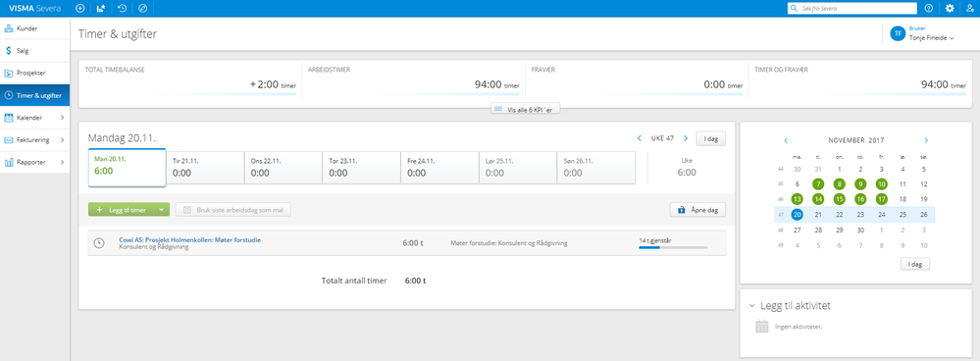980x361 pixels.
Task: Click week number 47 in mini calendar
Action: (780, 215)
